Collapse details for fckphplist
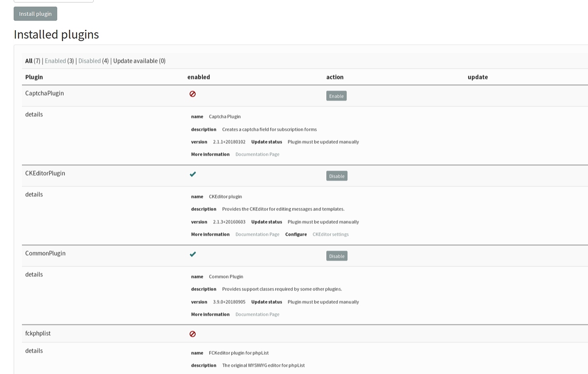The image size is (588, 374). pyautogui.click(x=34, y=351)
